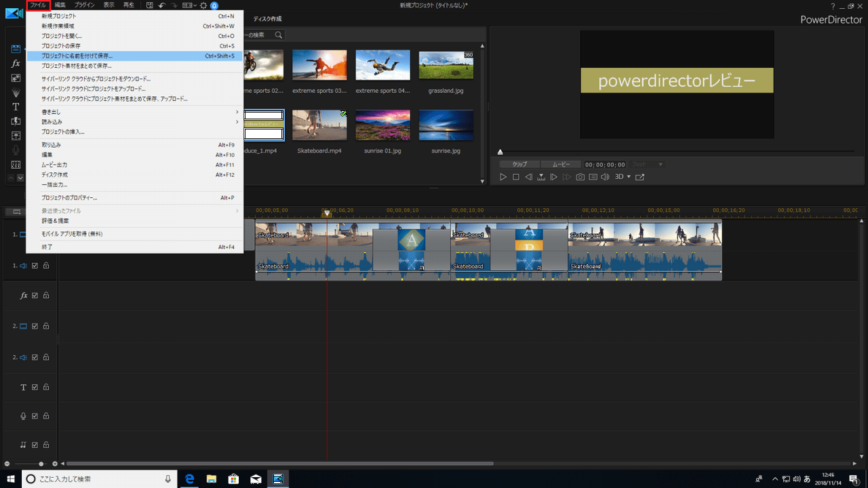
Task: Open the Media Room icon in sidebar
Action: click(16, 49)
